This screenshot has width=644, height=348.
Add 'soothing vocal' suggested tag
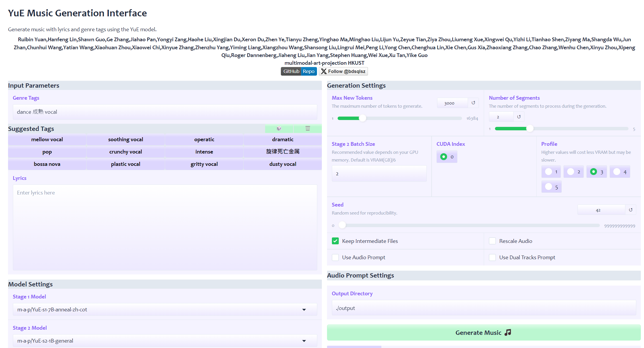(x=126, y=139)
